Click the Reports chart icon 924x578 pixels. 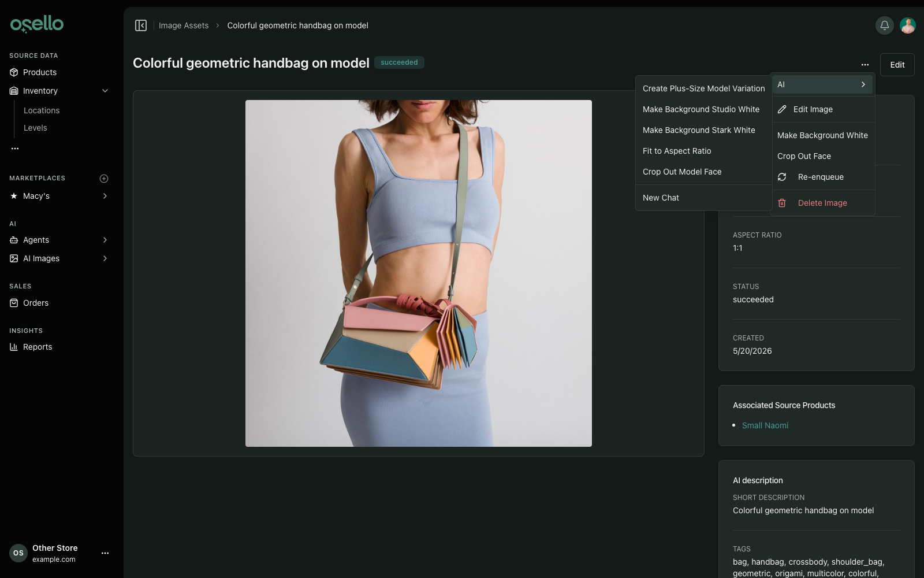coord(14,347)
